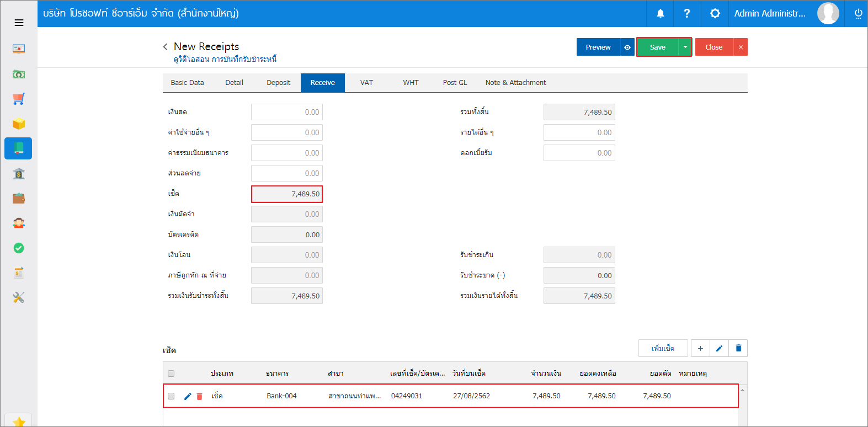Click the วันที่บนเช็ค column header
This screenshot has width=868, height=427.
pos(469,373)
